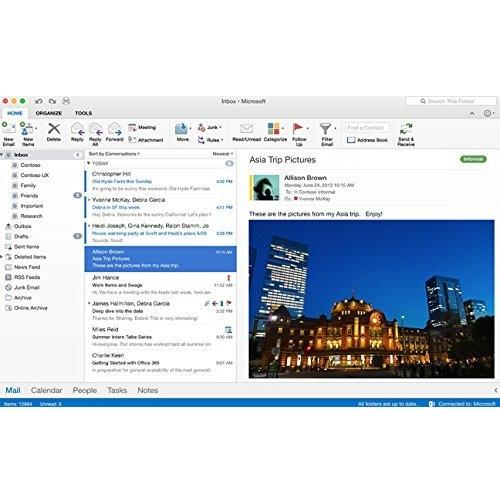Open Charlie Keen's Office 365 email
The width and height of the screenshot is (500, 500).
[x=160, y=363]
